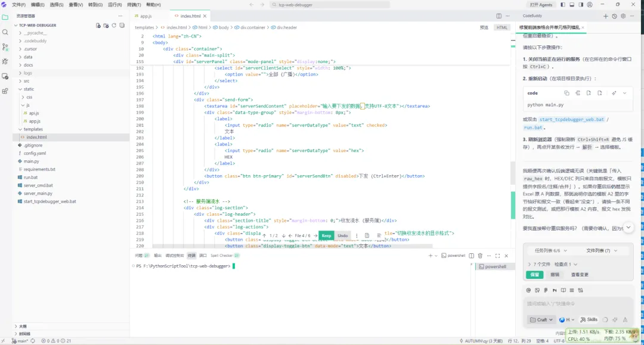Open the account icon in title bar
The height and width of the screenshot is (345, 644).
point(590,5)
